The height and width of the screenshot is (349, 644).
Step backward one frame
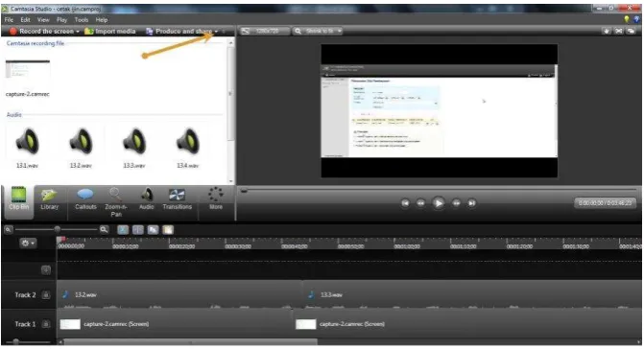coord(420,203)
